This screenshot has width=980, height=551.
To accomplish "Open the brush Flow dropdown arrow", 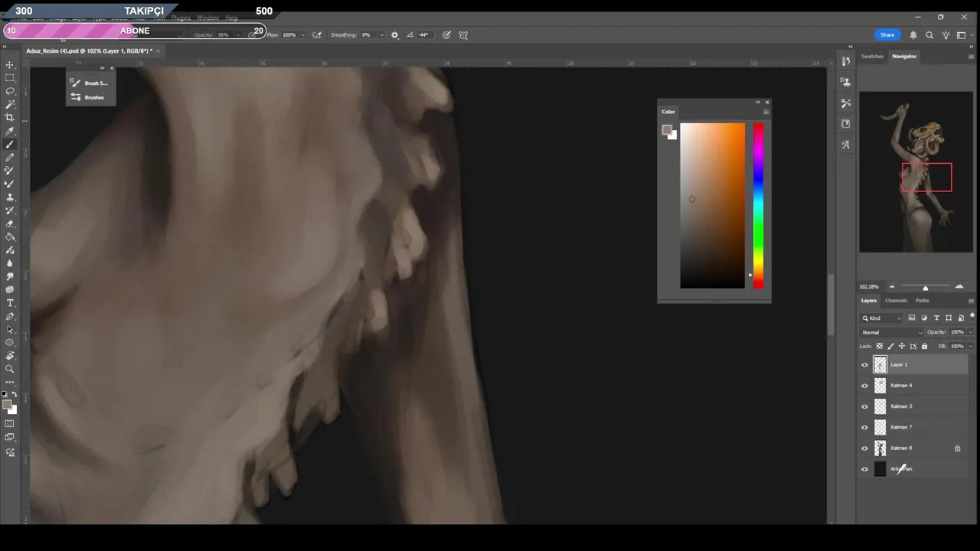I will tap(302, 35).
